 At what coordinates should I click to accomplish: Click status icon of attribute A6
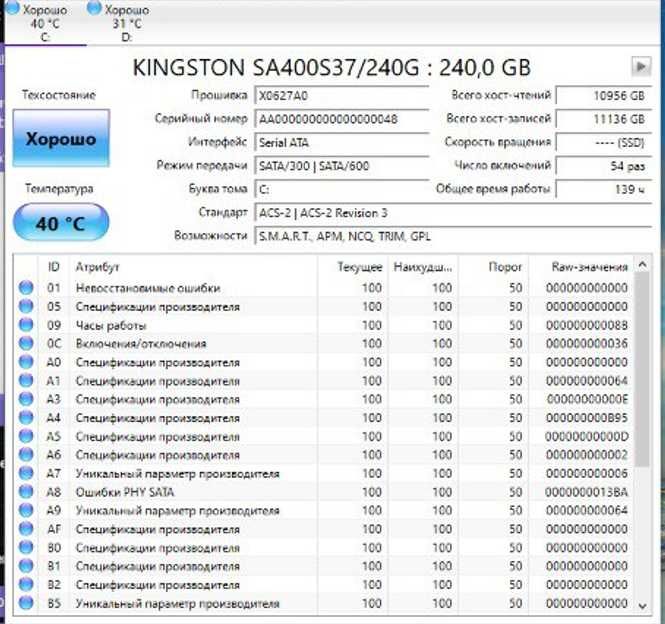26,455
